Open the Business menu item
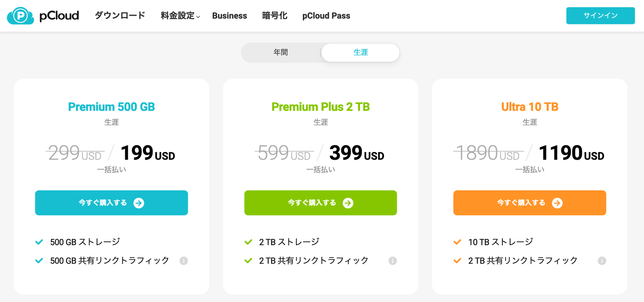 (229, 16)
